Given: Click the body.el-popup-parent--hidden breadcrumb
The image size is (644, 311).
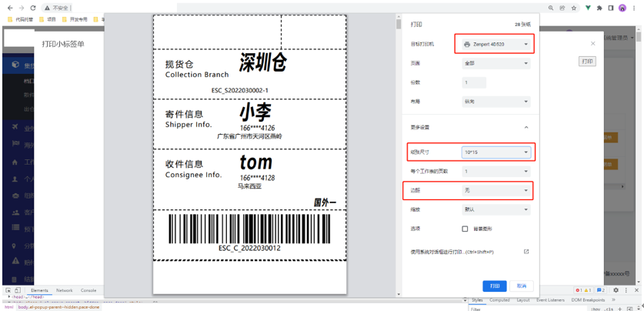Looking at the screenshot, I should pyautogui.click(x=58, y=307).
